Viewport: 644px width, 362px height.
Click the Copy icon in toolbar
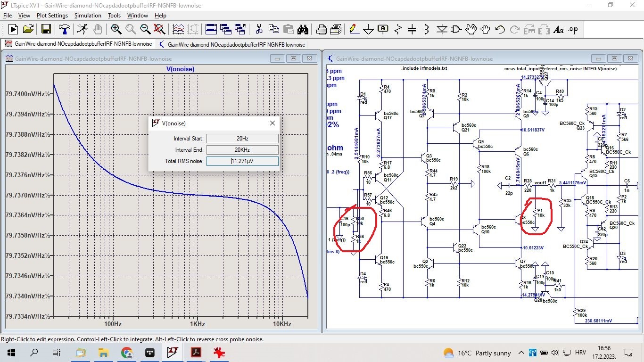pyautogui.click(x=274, y=30)
